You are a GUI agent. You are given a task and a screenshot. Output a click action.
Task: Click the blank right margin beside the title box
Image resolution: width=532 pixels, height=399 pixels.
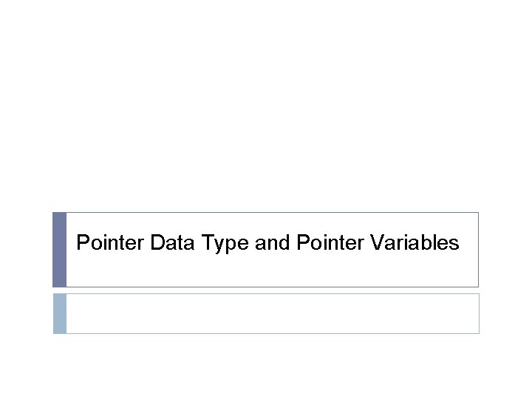pyautogui.click(x=505, y=250)
